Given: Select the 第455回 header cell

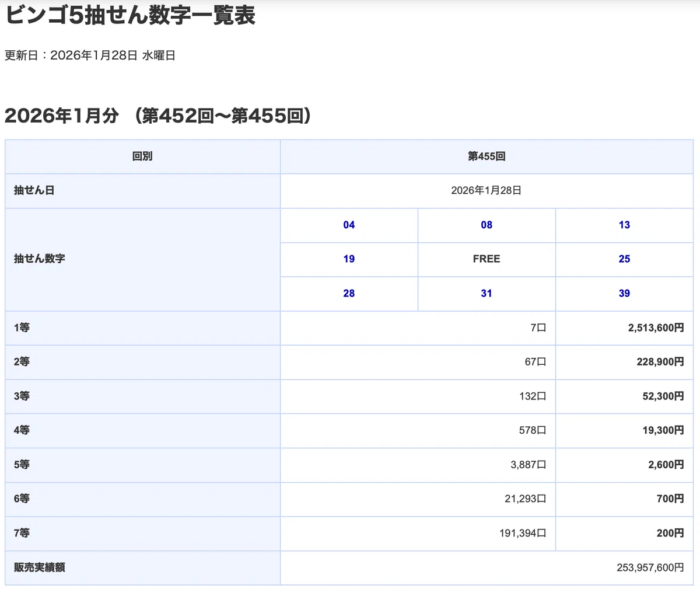Looking at the screenshot, I should [487, 156].
